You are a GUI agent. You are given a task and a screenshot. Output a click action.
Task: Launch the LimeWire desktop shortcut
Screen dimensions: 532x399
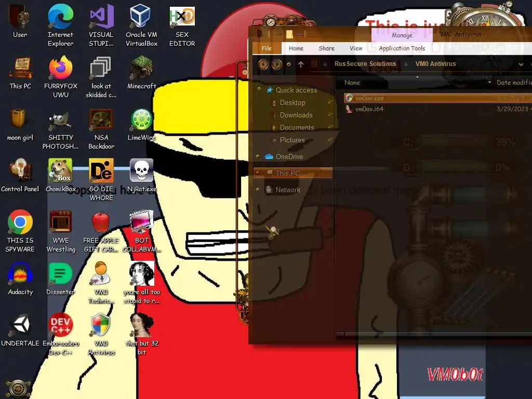coord(141,125)
